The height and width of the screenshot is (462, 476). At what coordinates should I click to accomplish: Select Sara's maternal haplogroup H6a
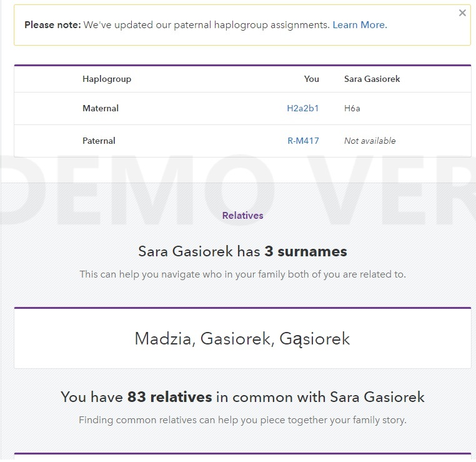click(352, 108)
